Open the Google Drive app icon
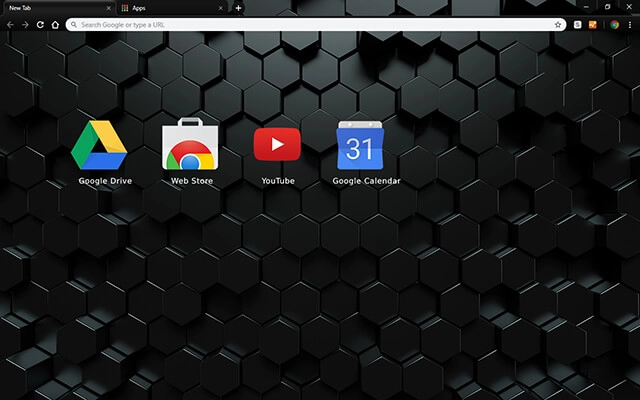This screenshot has height=400, width=640. (x=99, y=144)
